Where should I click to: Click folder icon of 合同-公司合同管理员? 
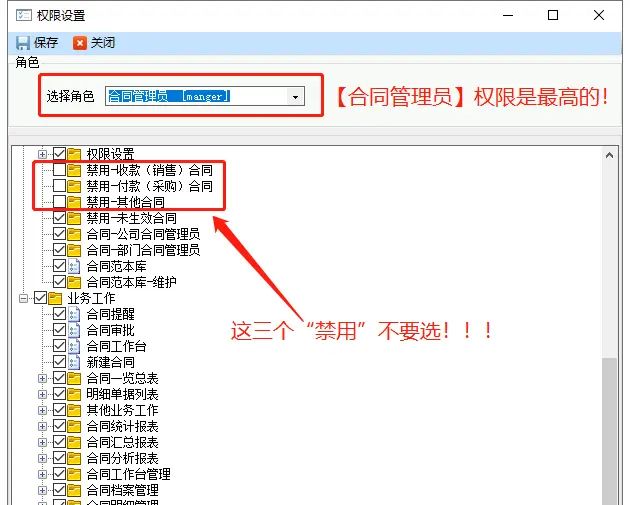(74, 234)
